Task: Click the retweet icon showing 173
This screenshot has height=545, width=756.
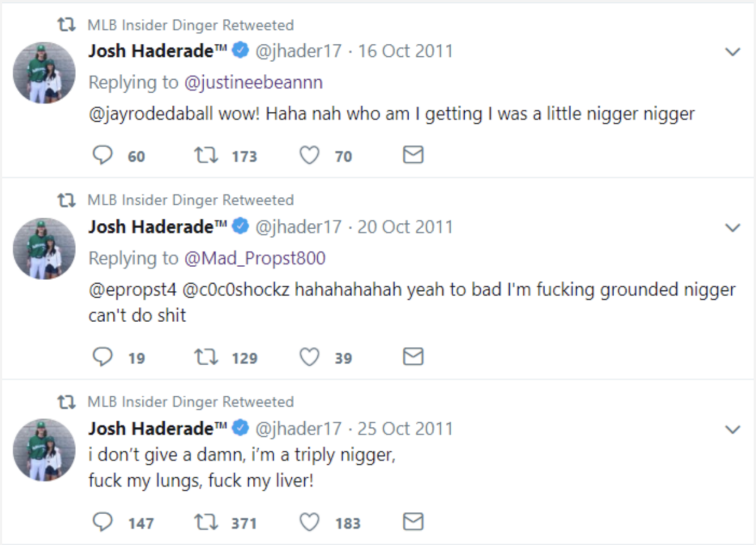Action: [205, 155]
